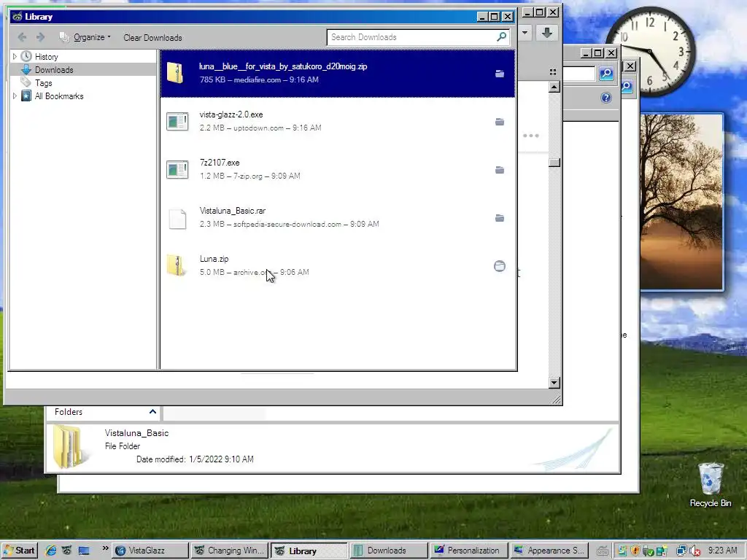The width and height of the screenshot is (747, 560).
Task: Click the blank file icon of Vistaluna_Basic.rar
Action: [177, 219]
